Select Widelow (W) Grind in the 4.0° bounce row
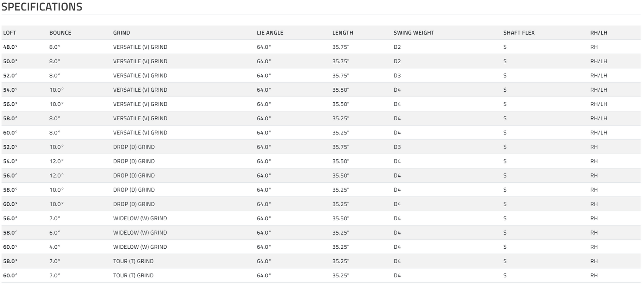The image size is (644, 289). click(140, 247)
